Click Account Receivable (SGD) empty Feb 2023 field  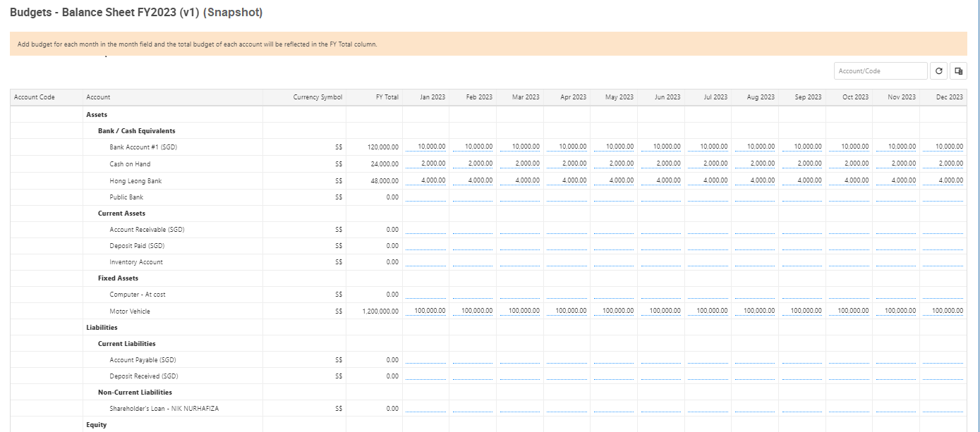pyautogui.click(x=473, y=229)
